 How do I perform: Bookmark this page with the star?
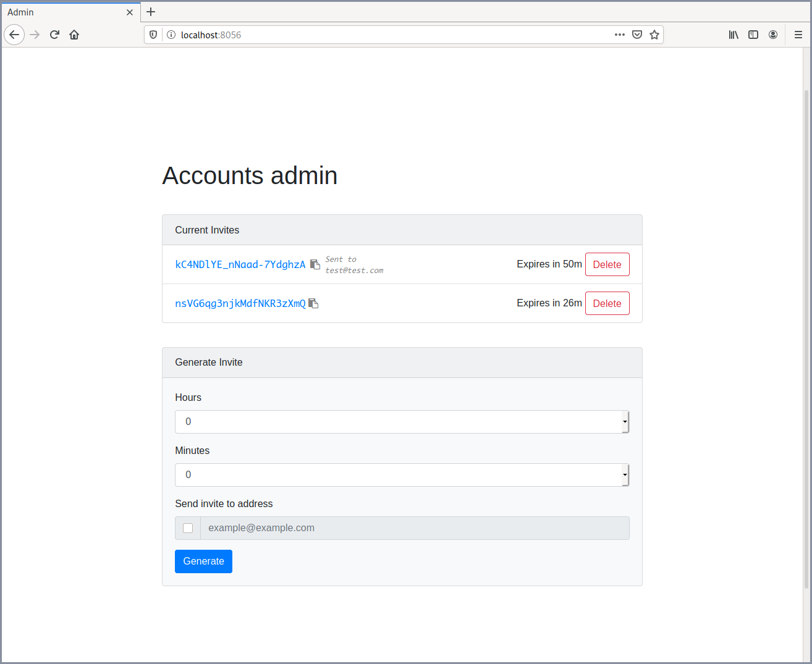click(x=654, y=35)
